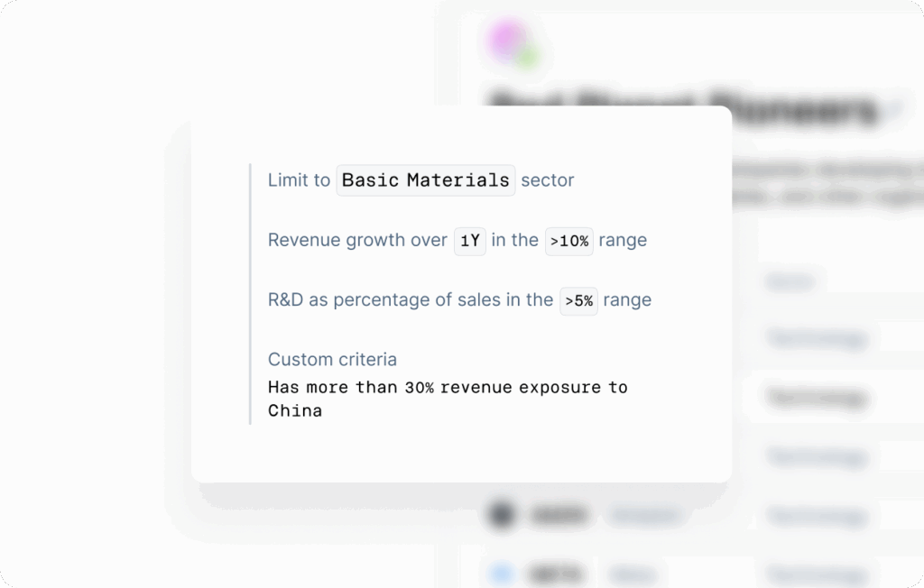
Task: Click the first Technology cell under the header
Action: coord(818,338)
